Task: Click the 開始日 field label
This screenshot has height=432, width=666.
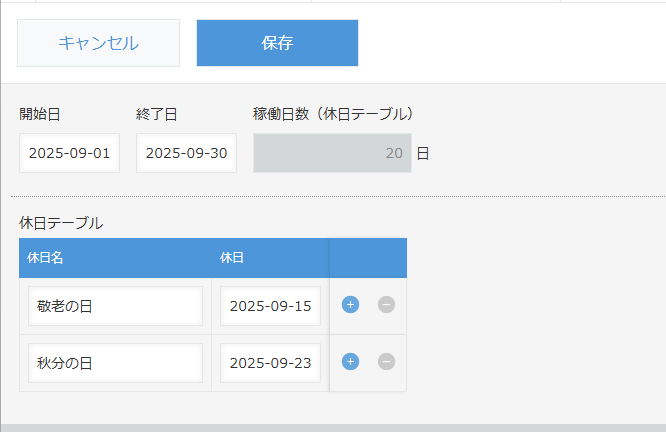Action: point(40,114)
